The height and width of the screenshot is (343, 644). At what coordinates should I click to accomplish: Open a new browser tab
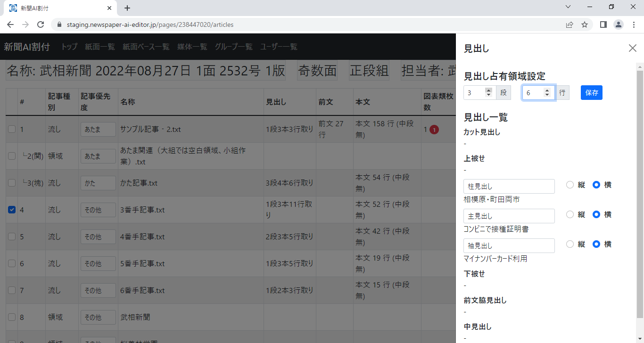tap(127, 8)
